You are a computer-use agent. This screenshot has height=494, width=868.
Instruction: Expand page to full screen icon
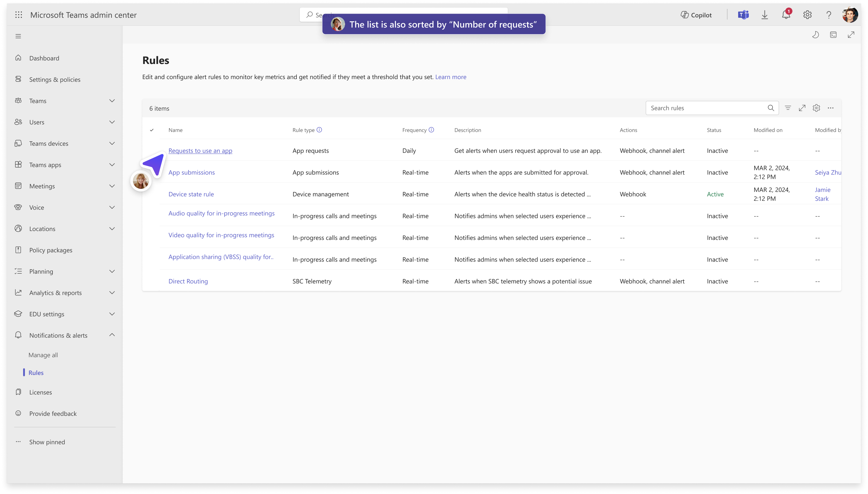[x=851, y=35]
